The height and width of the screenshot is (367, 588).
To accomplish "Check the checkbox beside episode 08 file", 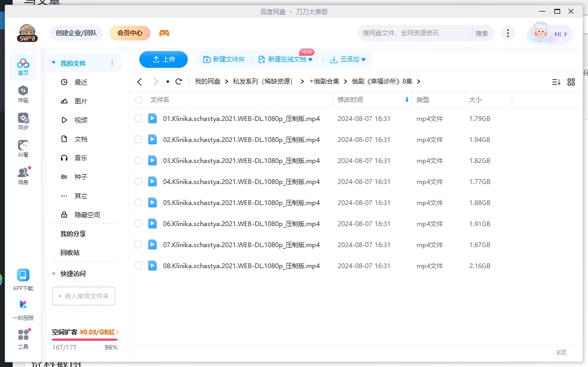I will click(138, 266).
